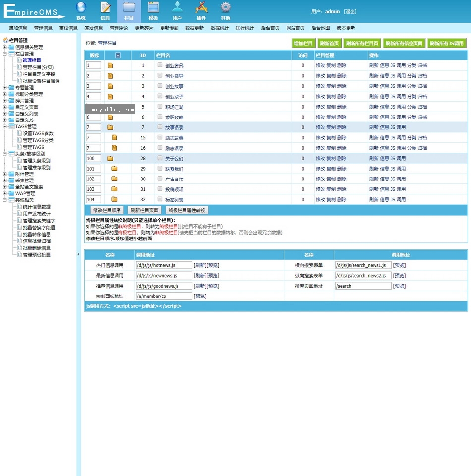The width and height of the screenshot is (471, 476).
Task: Click the file icon for 创业点子 row
Action: tap(110, 97)
